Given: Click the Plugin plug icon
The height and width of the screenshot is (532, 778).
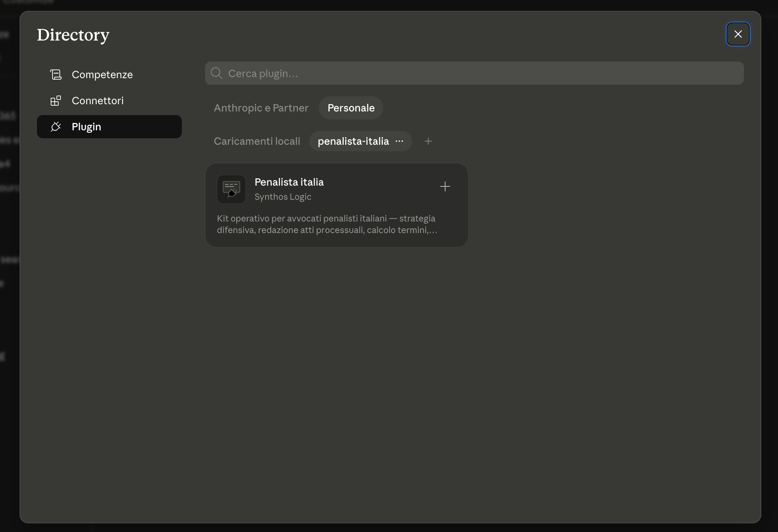Looking at the screenshot, I should click(x=56, y=127).
